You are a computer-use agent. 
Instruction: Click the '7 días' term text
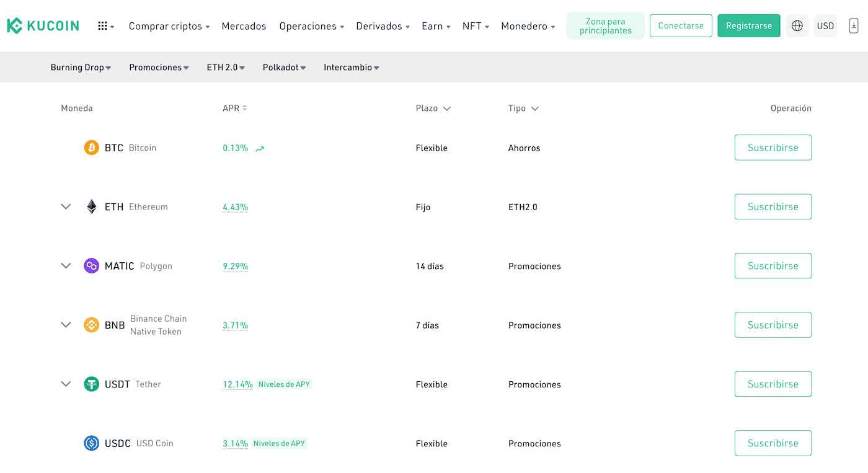click(427, 325)
